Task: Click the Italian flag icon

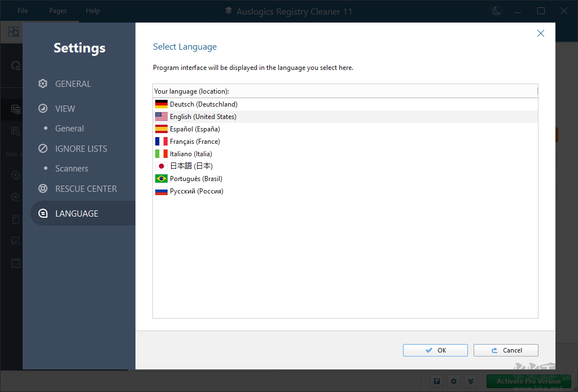Action: tap(161, 153)
